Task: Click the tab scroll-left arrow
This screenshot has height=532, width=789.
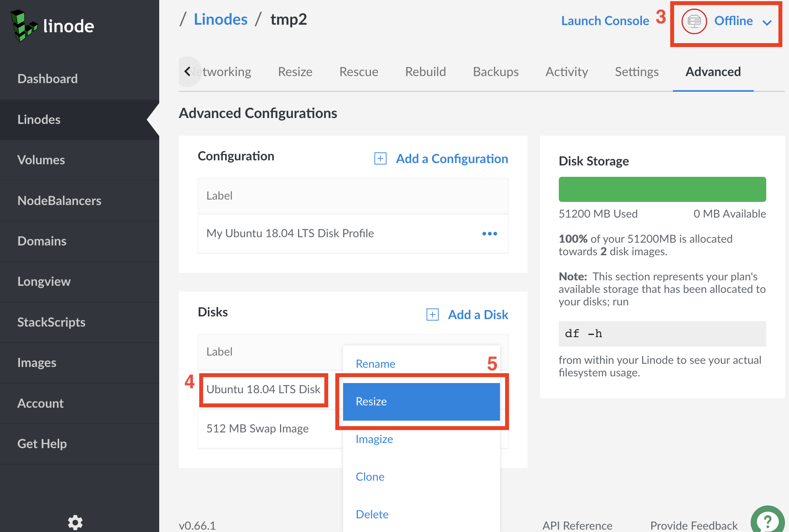Action: click(188, 71)
